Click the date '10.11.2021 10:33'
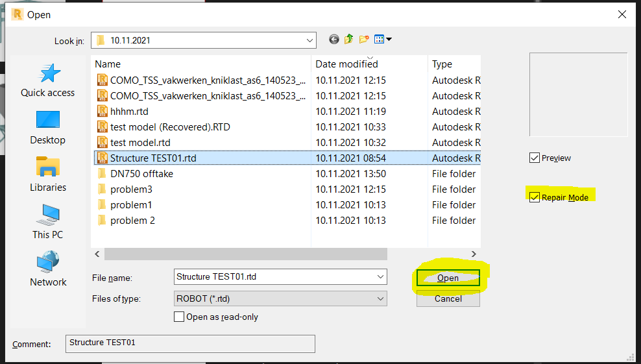This screenshot has height=364, width=641. [351, 127]
